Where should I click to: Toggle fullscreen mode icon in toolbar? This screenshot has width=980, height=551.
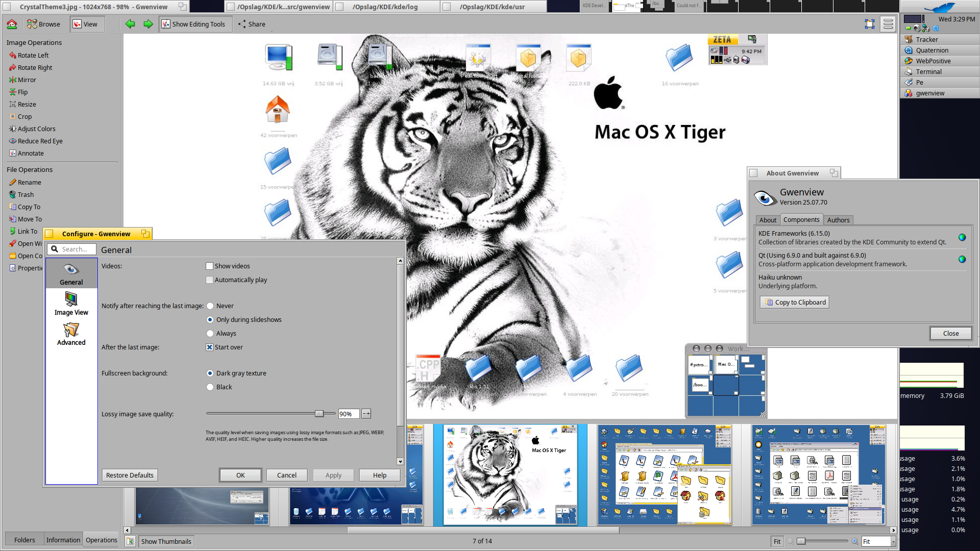(x=870, y=24)
